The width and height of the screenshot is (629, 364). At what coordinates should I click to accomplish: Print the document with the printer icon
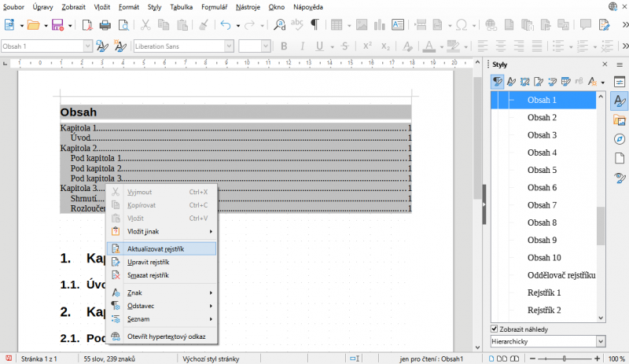point(105,25)
